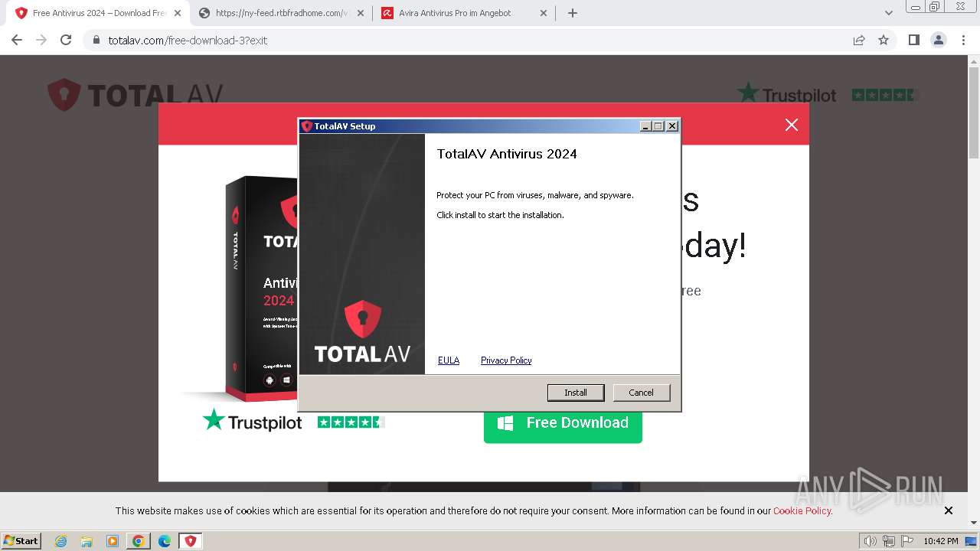
Task: Close the TotalAV Setup window
Action: click(672, 126)
